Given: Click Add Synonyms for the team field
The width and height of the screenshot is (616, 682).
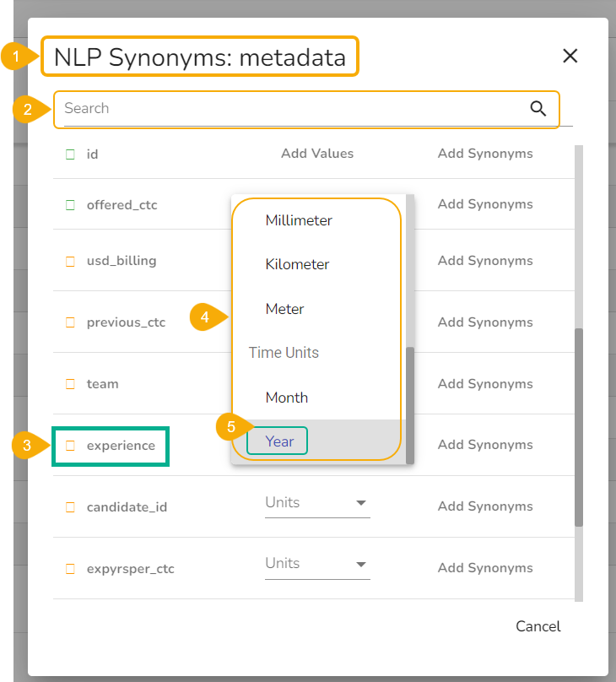Looking at the screenshot, I should [x=485, y=384].
